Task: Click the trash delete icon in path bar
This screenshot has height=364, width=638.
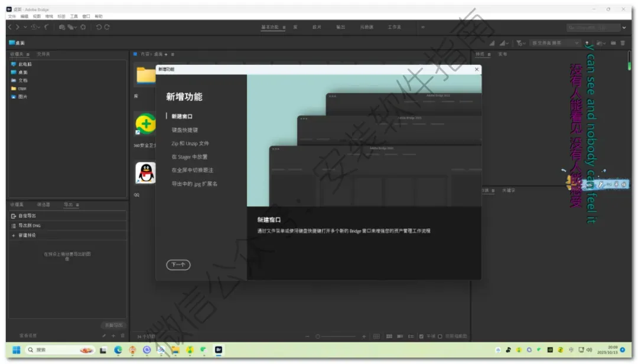Action: [x=623, y=43]
